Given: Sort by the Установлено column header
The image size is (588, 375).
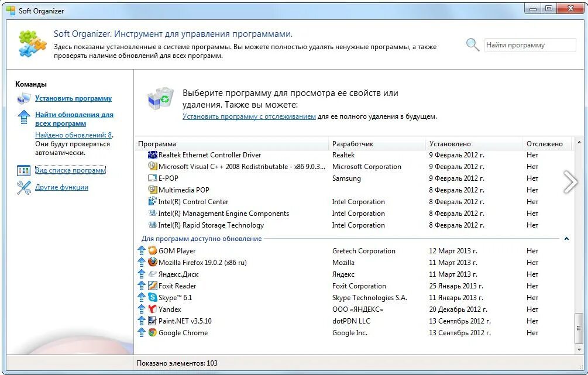Looking at the screenshot, I should 474,144.
